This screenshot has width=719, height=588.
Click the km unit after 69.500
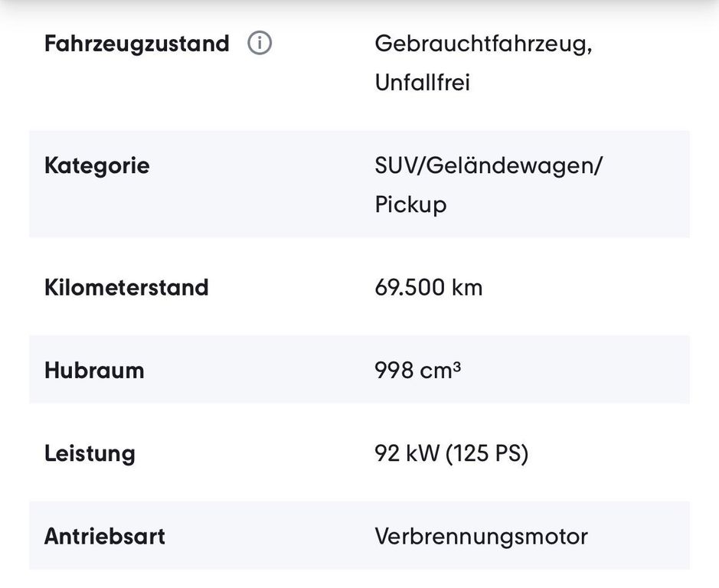click(x=467, y=288)
